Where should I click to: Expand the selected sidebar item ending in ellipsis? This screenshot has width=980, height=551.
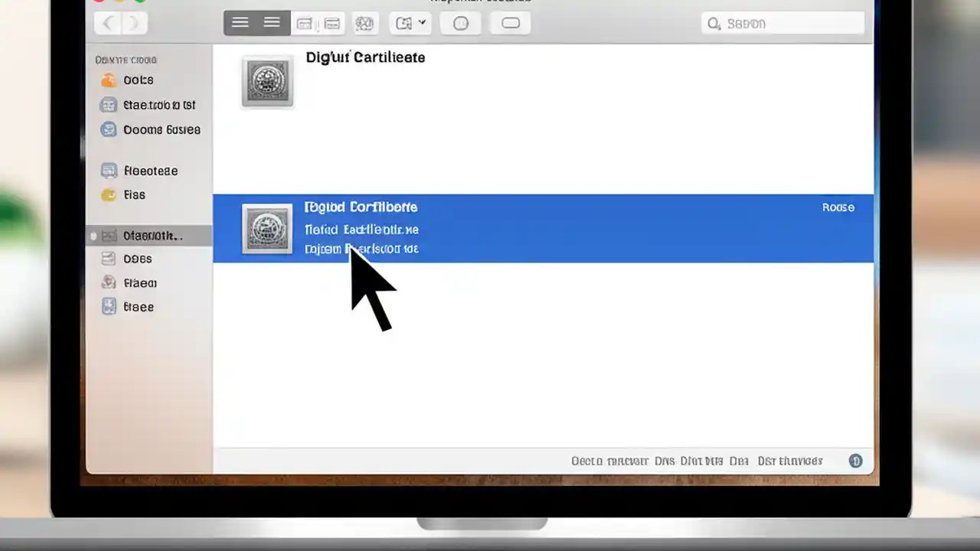[152, 236]
